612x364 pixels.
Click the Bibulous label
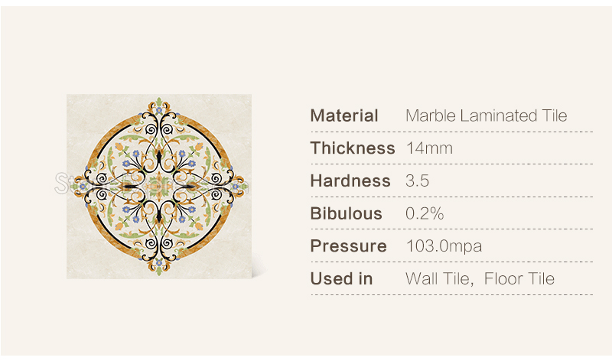[346, 214]
